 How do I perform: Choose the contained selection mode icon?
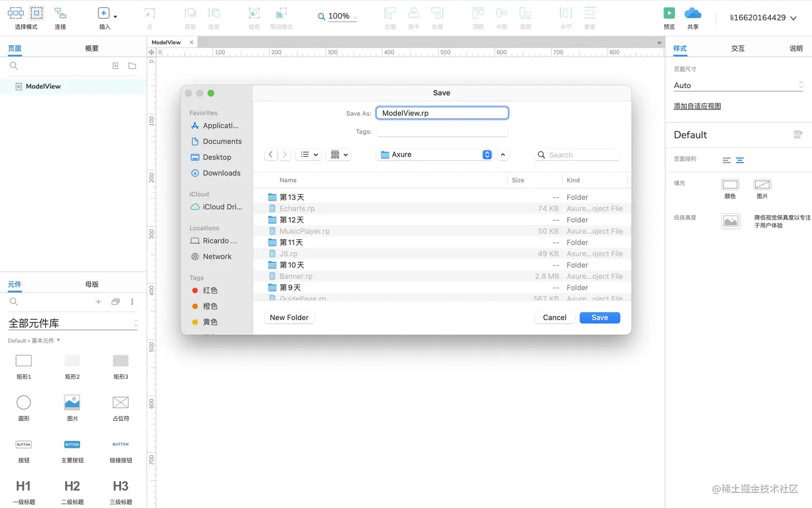pos(37,13)
